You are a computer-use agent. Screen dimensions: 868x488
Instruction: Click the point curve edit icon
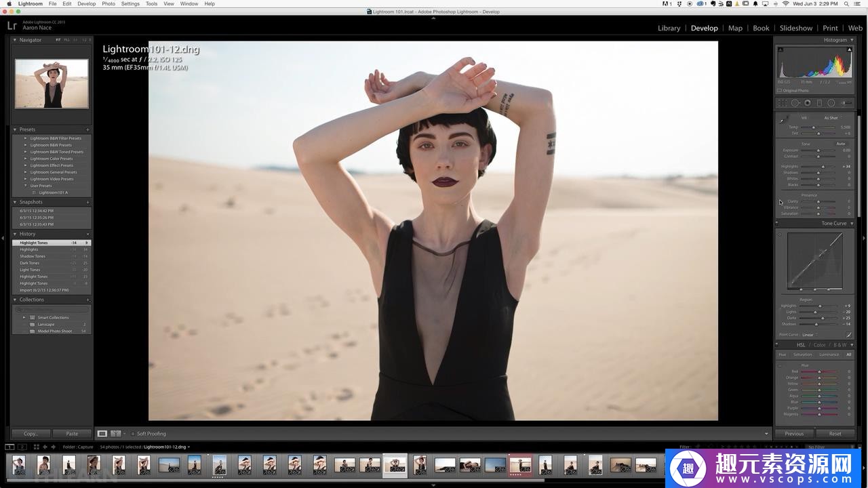point(848,335)
